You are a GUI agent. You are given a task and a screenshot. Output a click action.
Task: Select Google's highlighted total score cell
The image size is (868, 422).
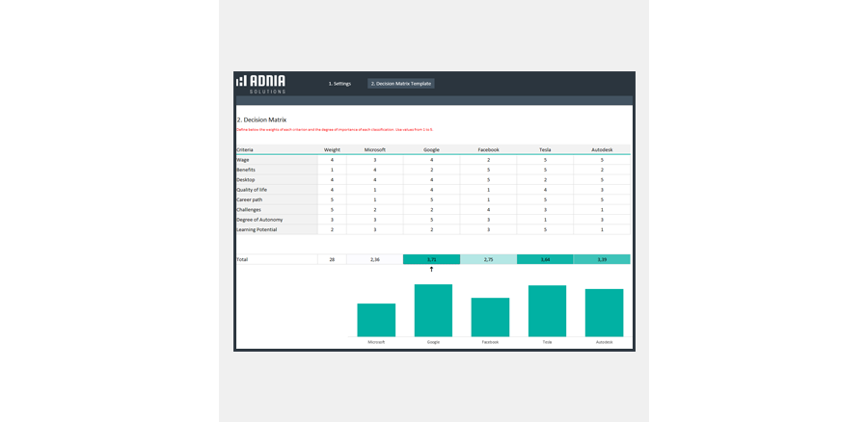[x=431, y=259]
